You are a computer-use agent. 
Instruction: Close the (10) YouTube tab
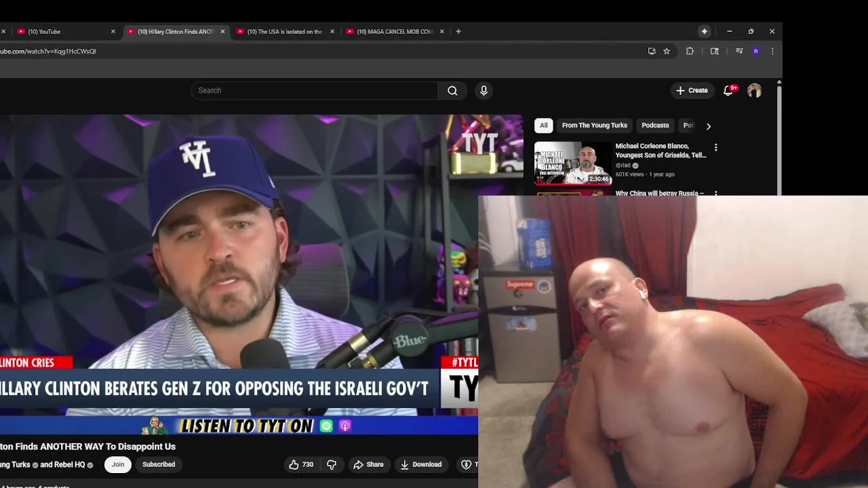[113, 31]
